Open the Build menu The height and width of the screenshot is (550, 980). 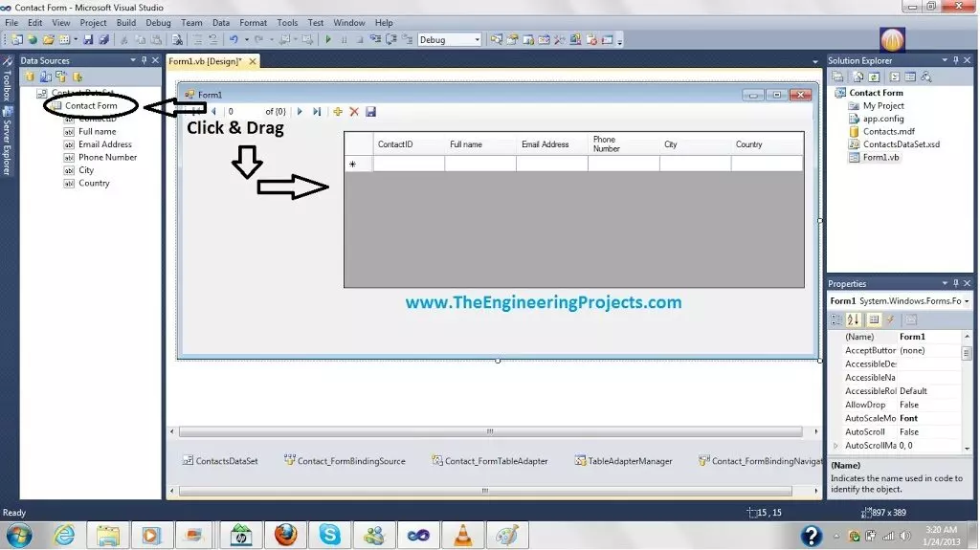tap(125, 23)
